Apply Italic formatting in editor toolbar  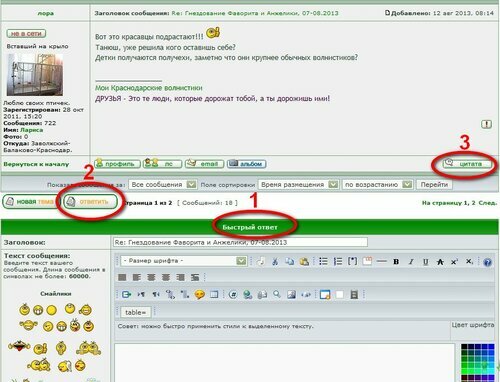(x=411, y=262)
